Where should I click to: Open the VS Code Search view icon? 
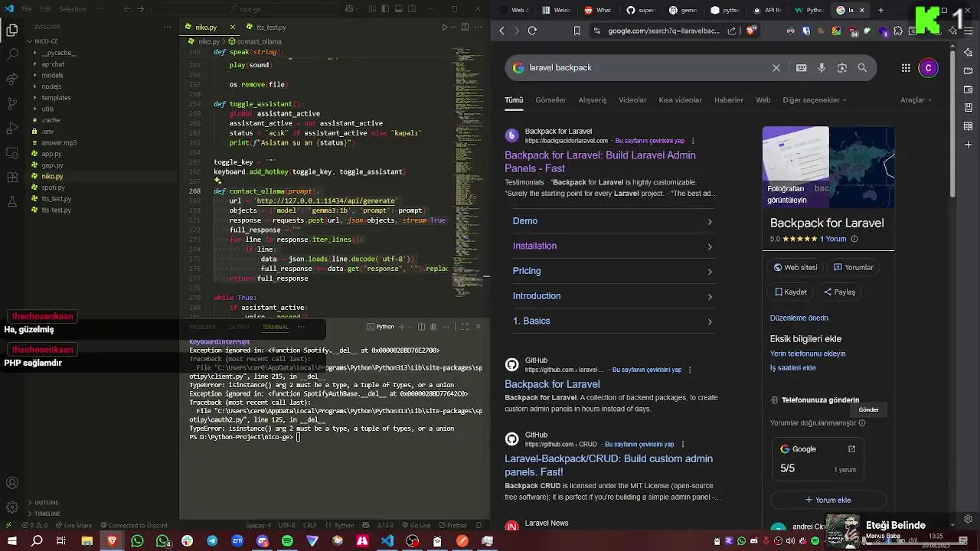12,55
